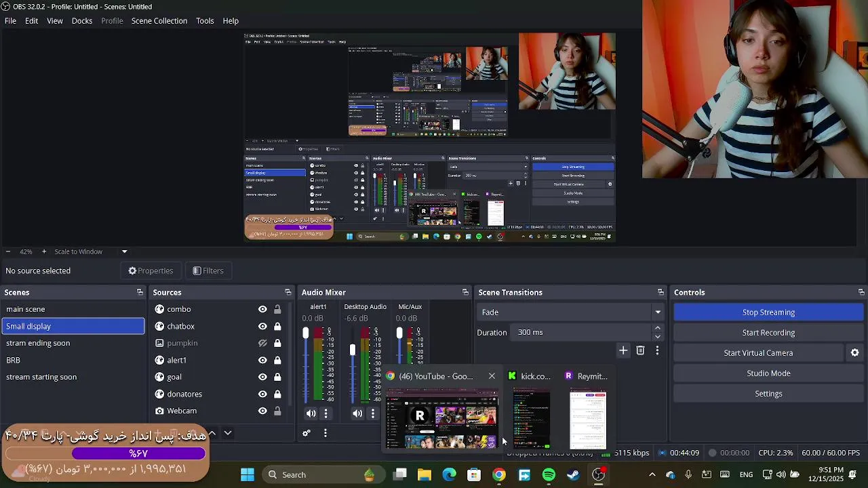
Task: Open File Explorer from the taskbar
Action: [x=425, y=474]
